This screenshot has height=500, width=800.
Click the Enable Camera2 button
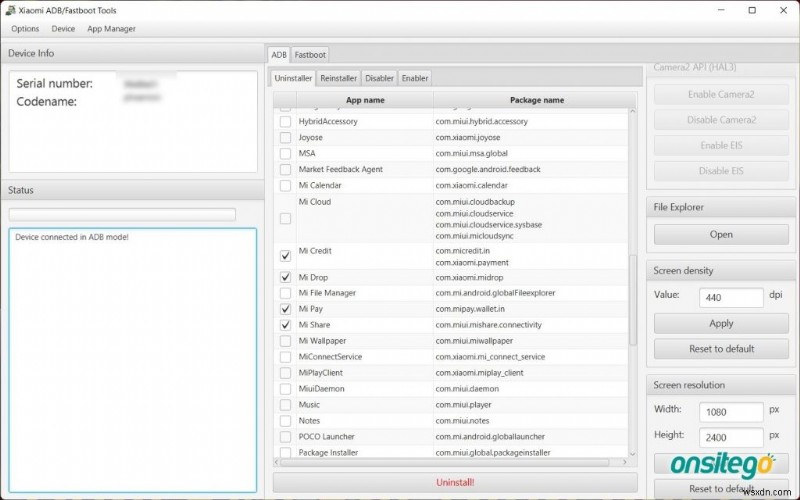click(x=721, y=94)
